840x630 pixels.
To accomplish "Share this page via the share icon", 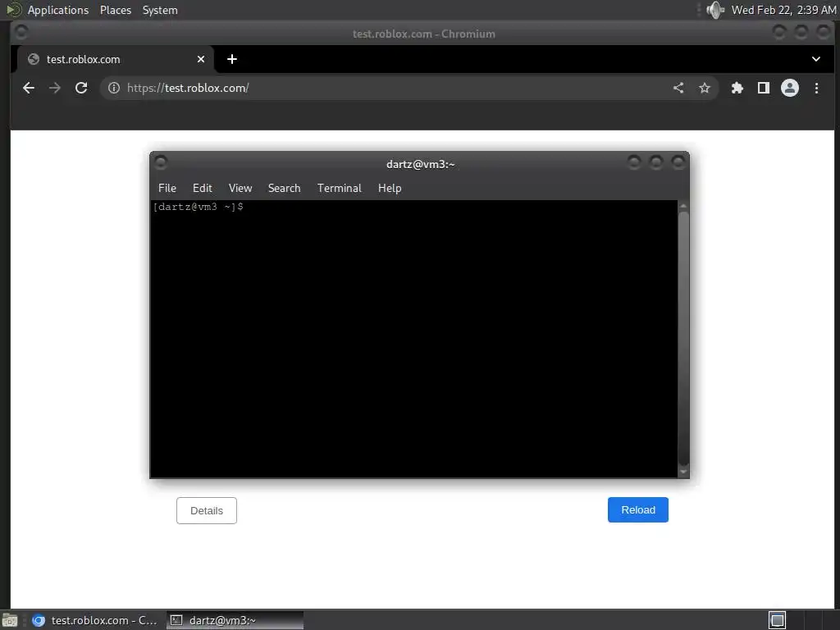I will pos(678,88).
